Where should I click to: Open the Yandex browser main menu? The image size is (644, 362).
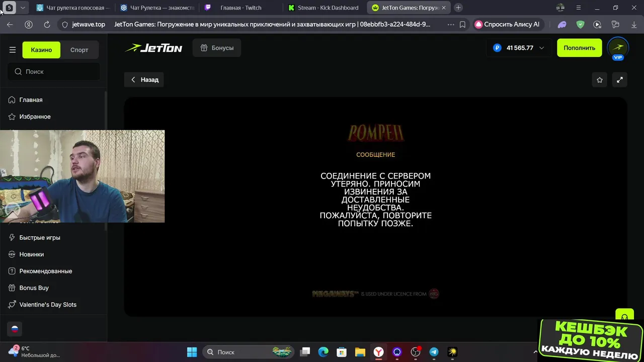(578, 8)
